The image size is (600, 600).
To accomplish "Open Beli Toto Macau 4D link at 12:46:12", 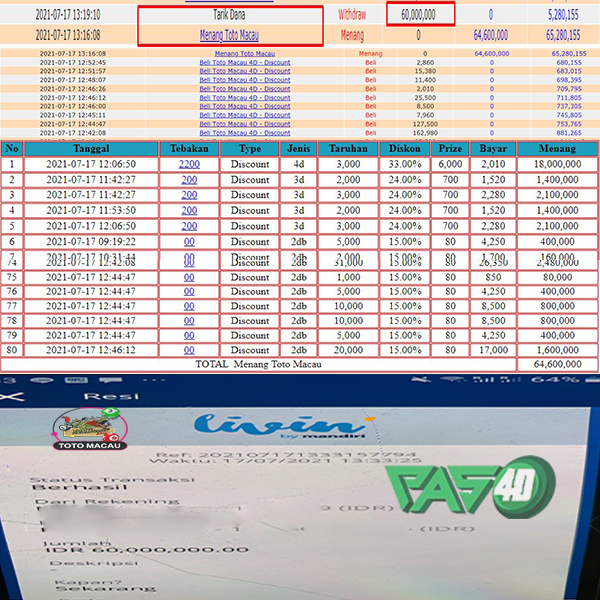I will (245, 98).
